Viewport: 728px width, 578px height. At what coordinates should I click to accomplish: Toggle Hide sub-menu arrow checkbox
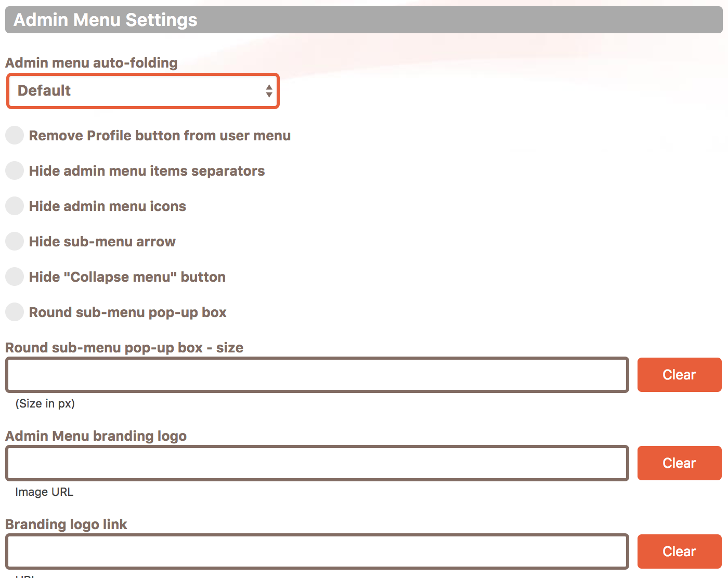(x=15, y=241)
